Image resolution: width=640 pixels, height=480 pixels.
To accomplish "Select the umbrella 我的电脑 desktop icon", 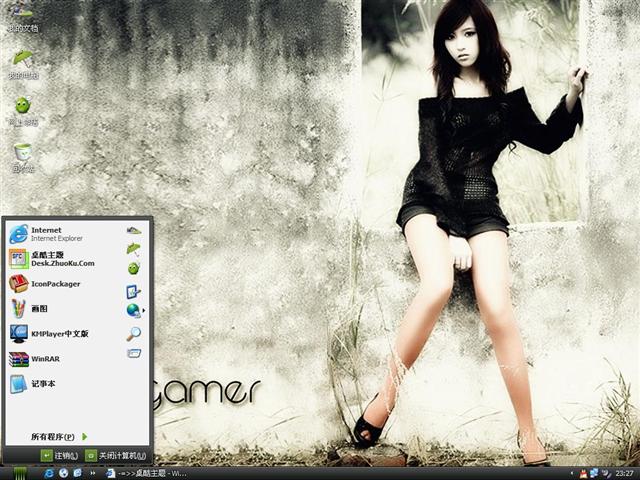I will [22, 62].
